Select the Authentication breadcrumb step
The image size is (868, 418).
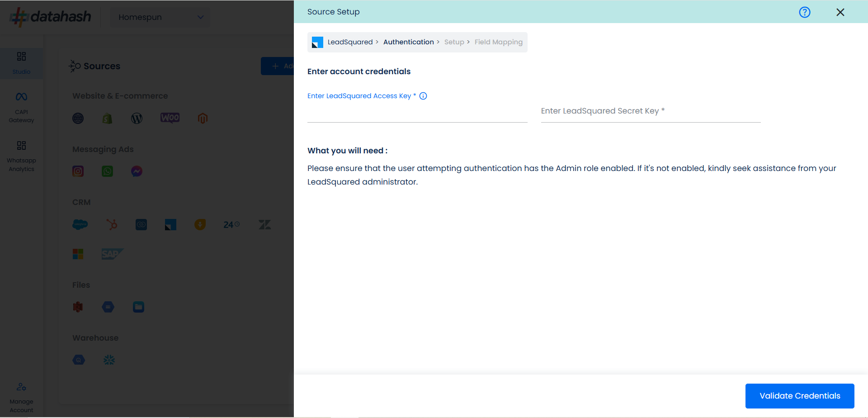pyautogui.click(x=409, y=42)
